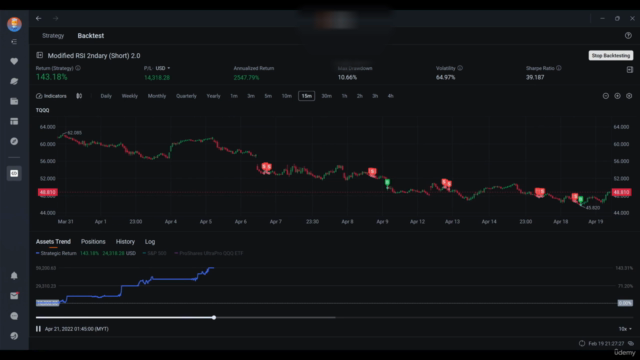The width and height of the screenshot is (640, 360).
Task: Change the candlestick chart type icon
Action: tap(79, 96)
